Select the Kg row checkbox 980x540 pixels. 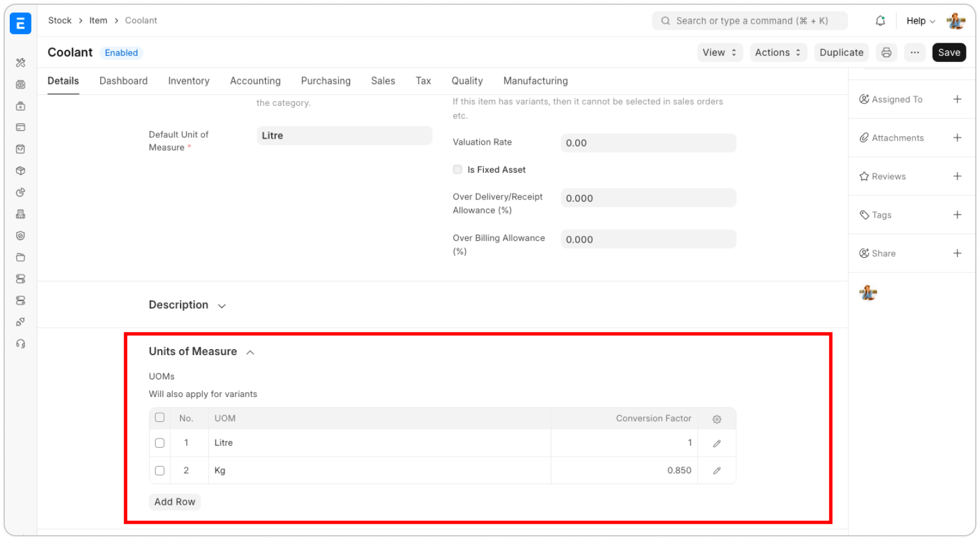click(x=160, y=471)
